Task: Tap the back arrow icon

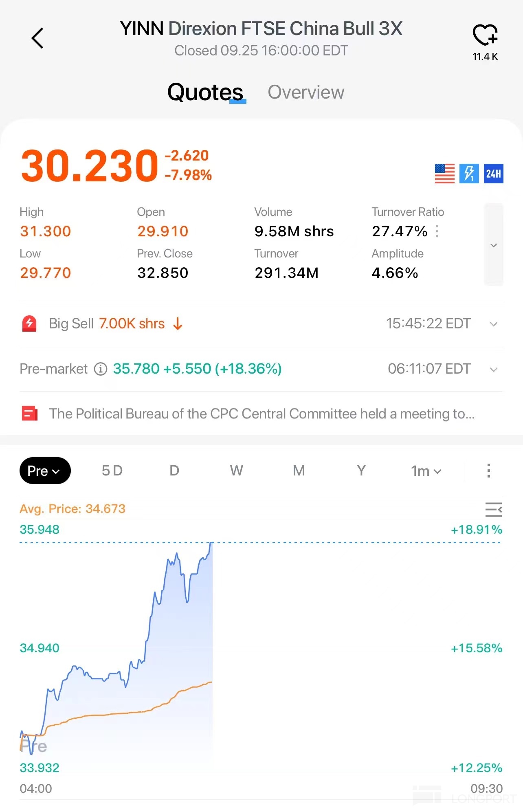Action: tap(37, 39)
